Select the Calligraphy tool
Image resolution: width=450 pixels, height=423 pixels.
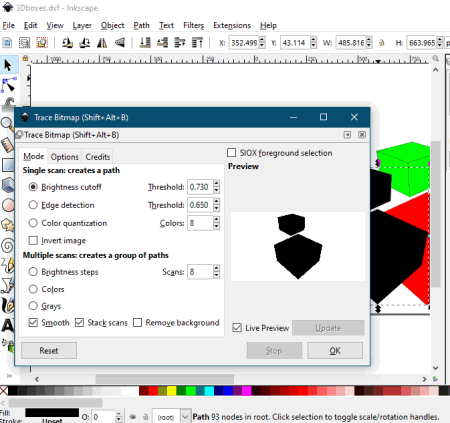coord(7,305)
